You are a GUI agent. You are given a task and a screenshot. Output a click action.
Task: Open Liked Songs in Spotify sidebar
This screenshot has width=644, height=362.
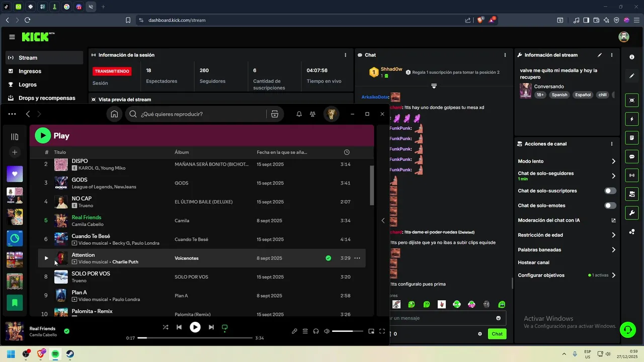[x=15, y=174]
